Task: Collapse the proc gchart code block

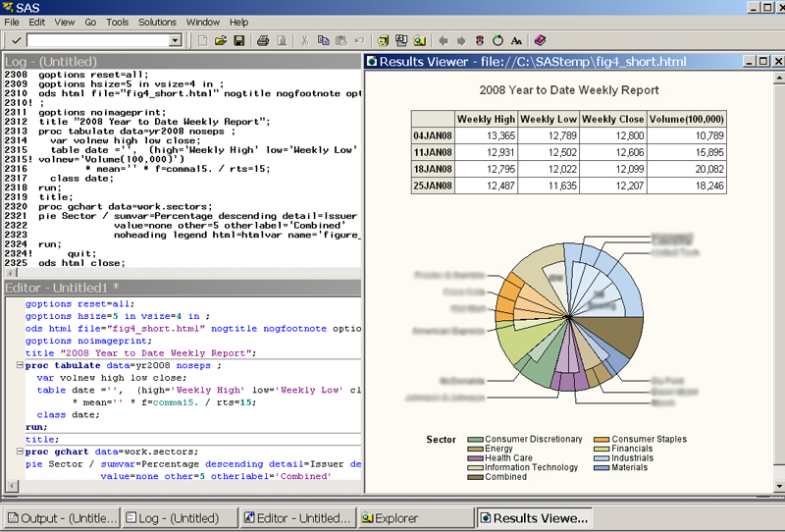Action: [20, 452]
